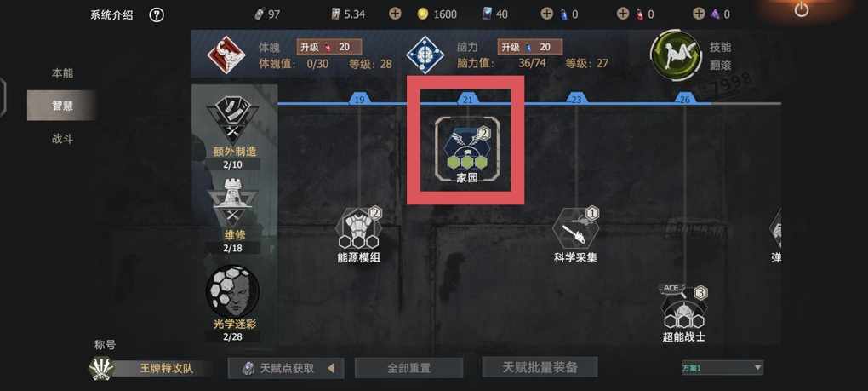The image size is (868, 391).
Task: Click the 全部重置 button
Action: pyautogui.click(x=408, y=368)
